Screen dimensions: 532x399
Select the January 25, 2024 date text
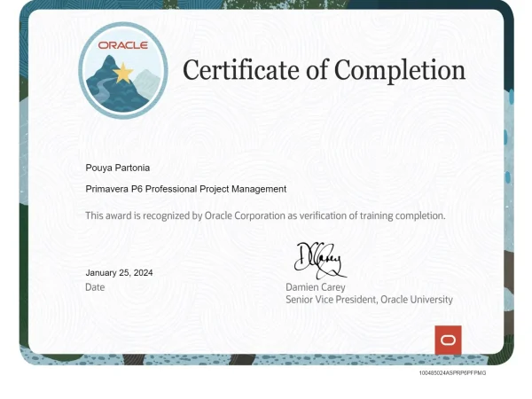[119, 272]
